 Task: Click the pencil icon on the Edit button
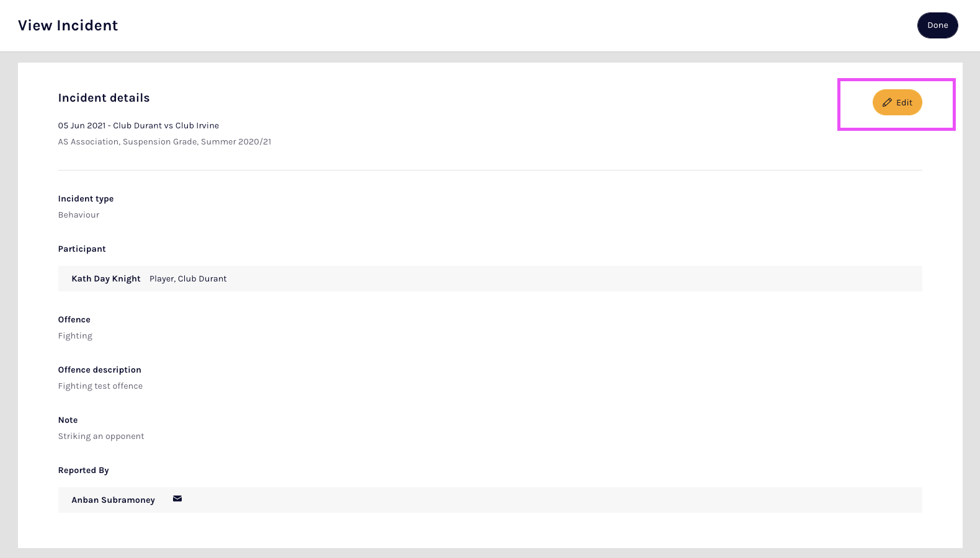[x=887, y=103]
